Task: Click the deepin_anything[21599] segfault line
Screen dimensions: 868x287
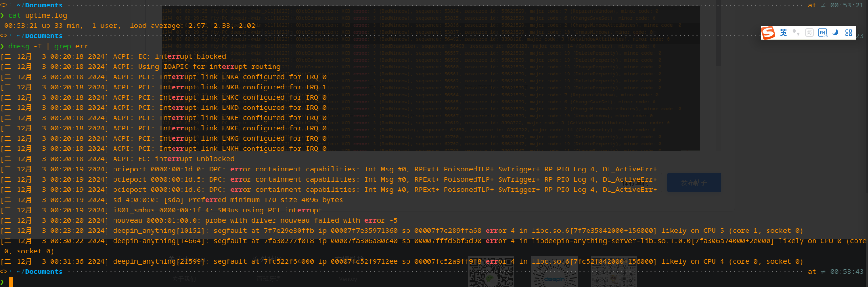Action: 402,261
